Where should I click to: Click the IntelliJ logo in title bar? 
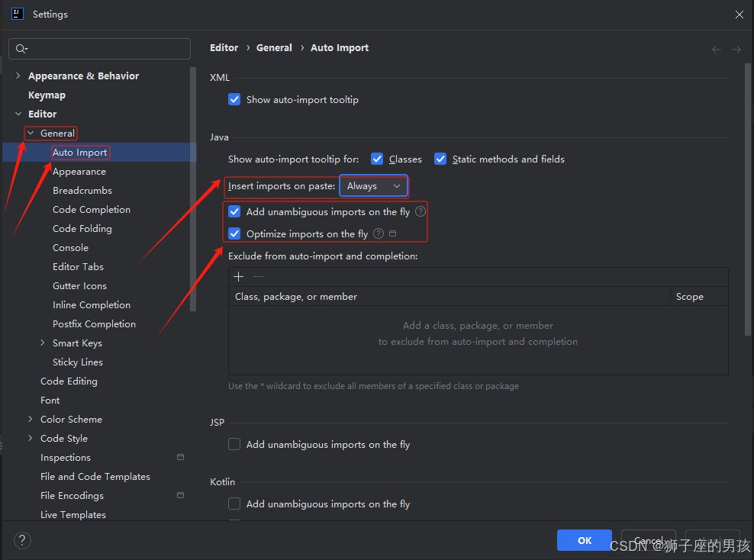18,14
